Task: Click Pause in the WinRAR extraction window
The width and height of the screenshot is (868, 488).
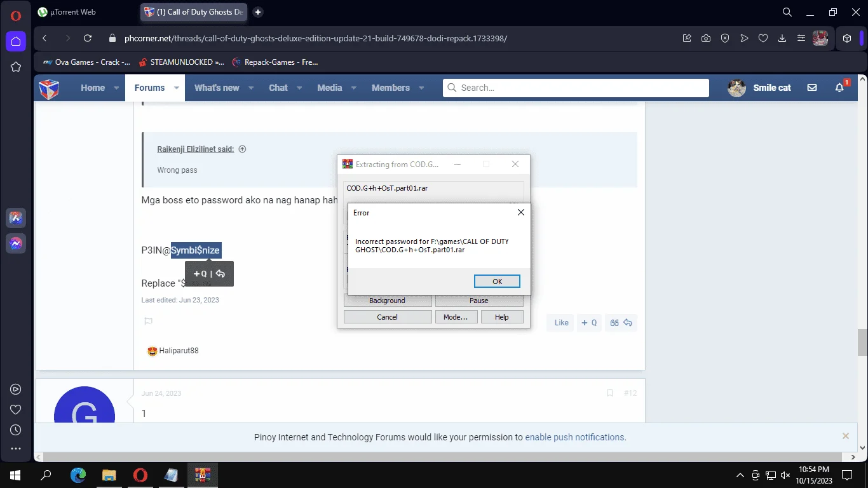Action: [479, 301]
